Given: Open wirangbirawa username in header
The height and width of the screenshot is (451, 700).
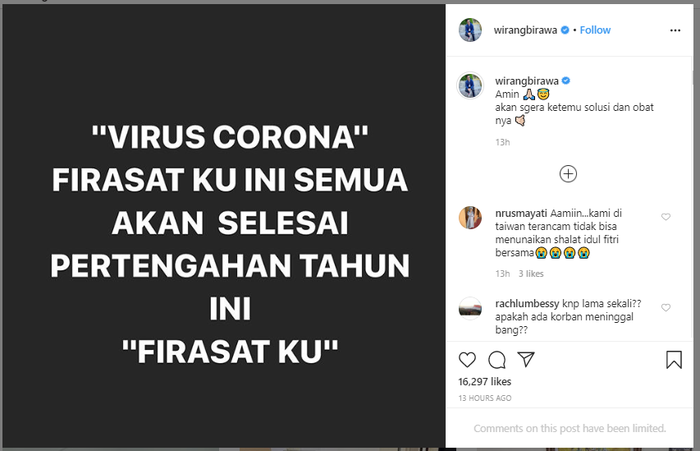Looking at the screenshot, I should (525, 30).
